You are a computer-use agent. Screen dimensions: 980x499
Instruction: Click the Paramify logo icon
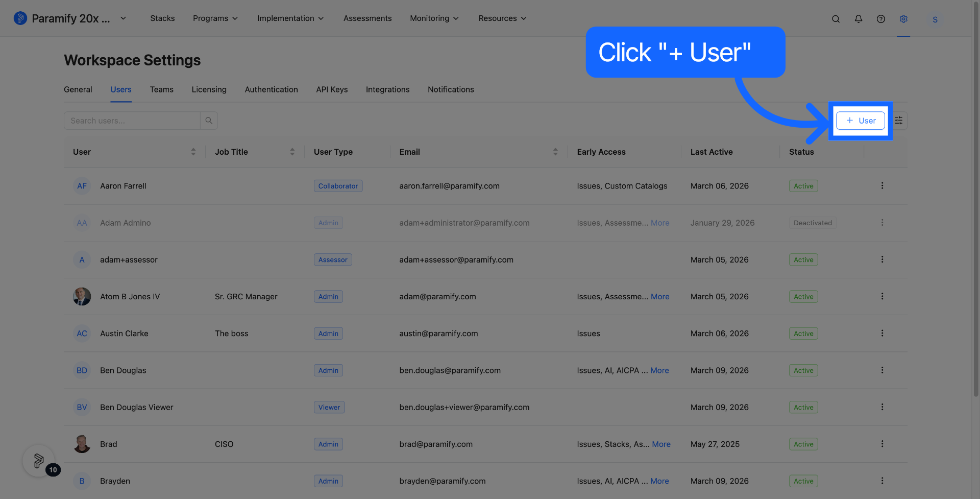(20, 18)
